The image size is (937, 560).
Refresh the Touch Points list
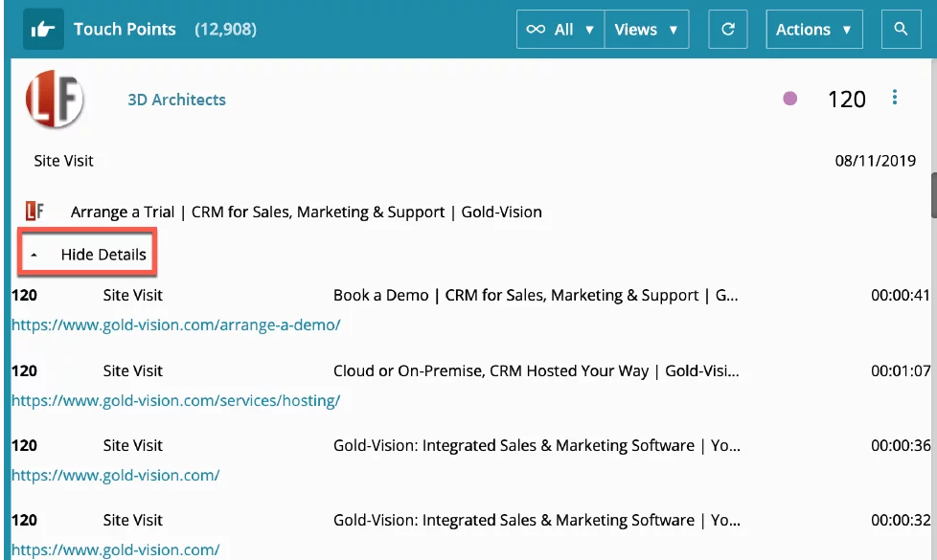click(728, 30)
